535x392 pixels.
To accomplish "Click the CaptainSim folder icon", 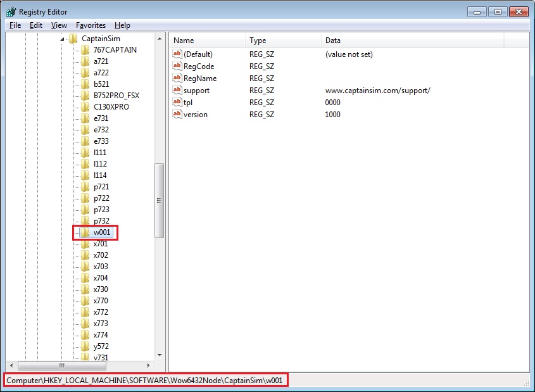I will click(73, 39).
